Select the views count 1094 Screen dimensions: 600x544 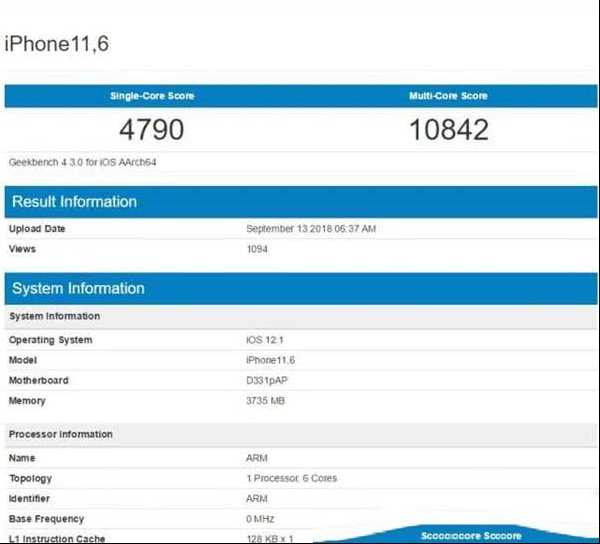tap(257, 249)
